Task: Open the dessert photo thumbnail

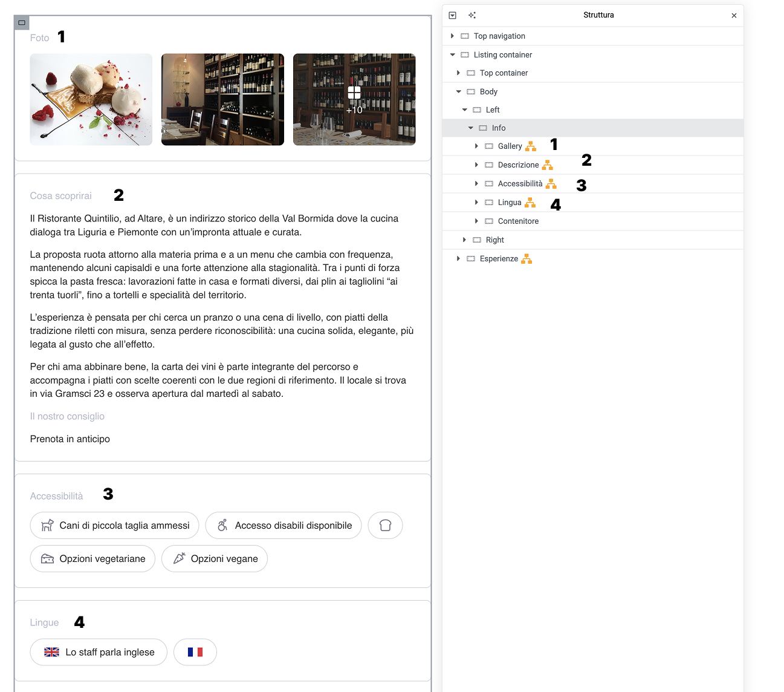Action: point(91,100)
